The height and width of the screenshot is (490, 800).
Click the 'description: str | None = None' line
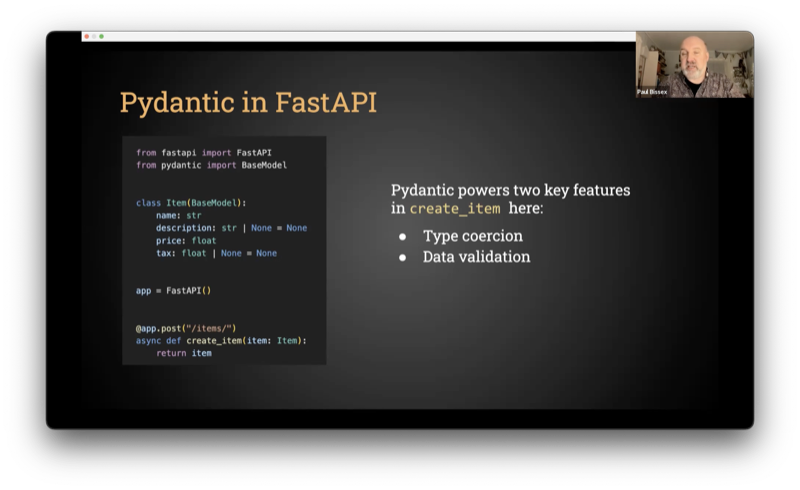(232, 228)
